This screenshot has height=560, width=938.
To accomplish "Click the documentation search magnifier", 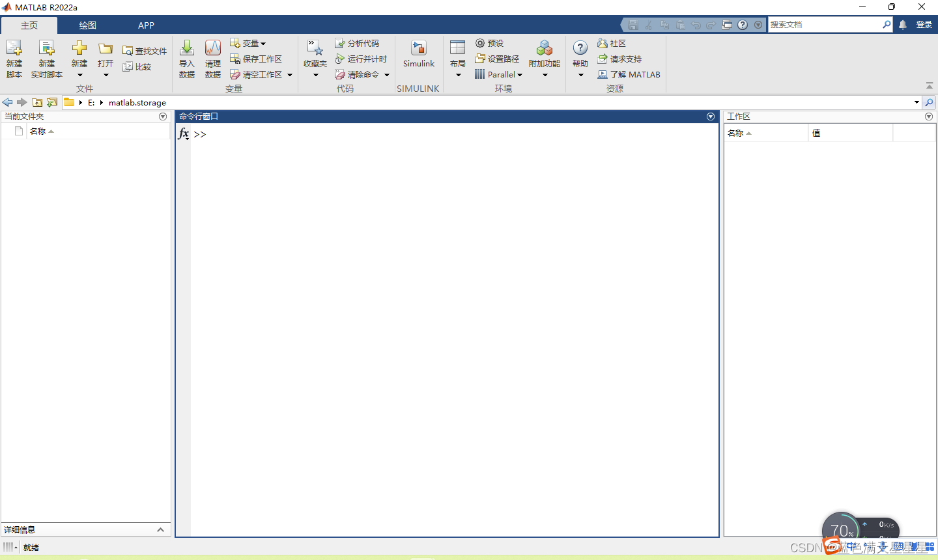I will point(887,25).
